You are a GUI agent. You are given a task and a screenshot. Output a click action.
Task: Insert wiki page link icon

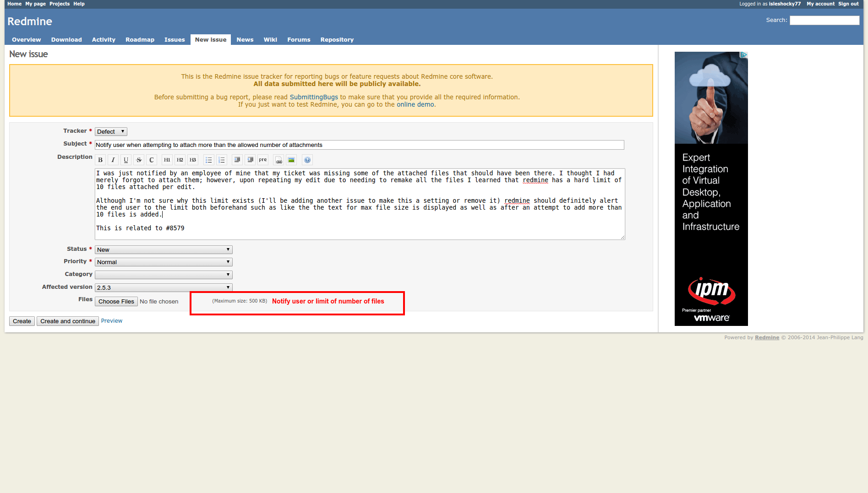(278, 160)
